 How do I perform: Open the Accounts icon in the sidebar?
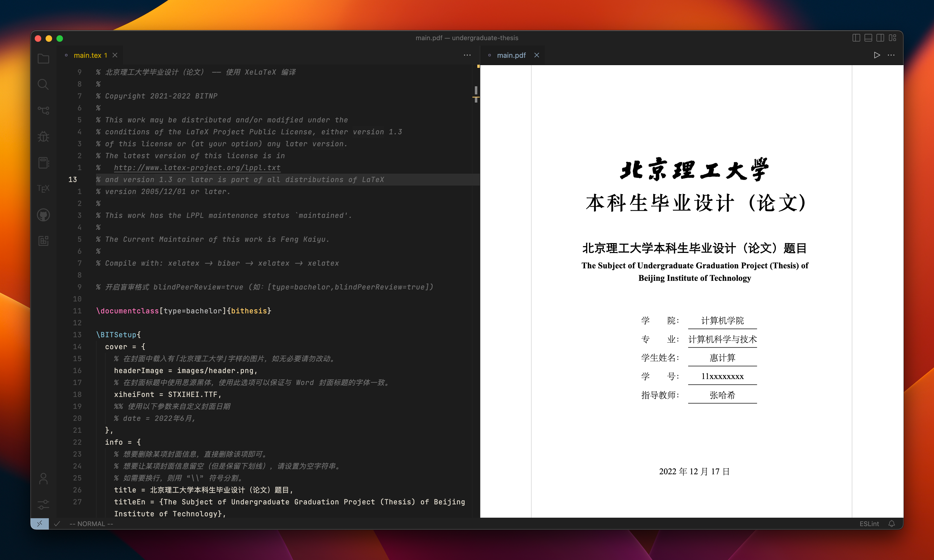(43, 479)
